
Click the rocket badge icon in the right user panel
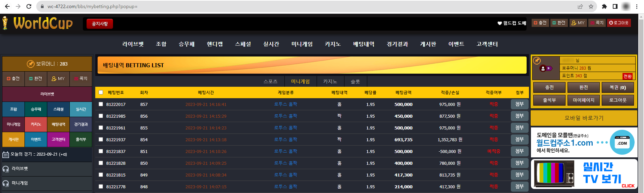coord(537,61)
